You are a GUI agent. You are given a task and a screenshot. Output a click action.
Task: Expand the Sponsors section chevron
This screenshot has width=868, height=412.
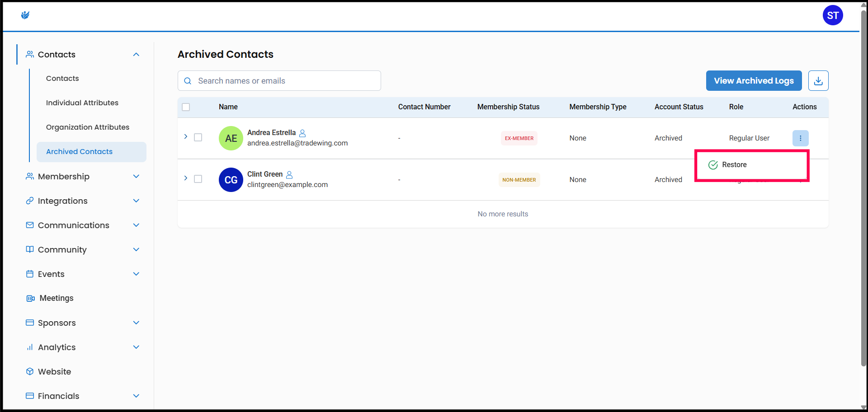136,323
